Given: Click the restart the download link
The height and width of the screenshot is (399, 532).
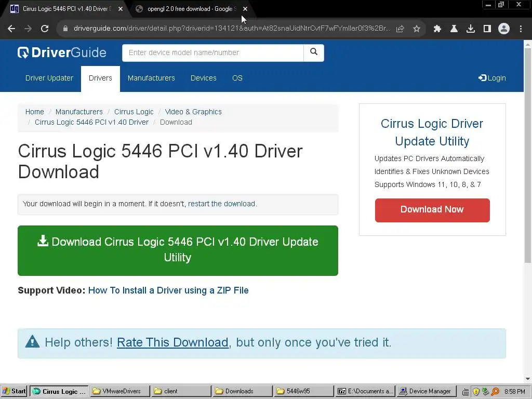Looking at the screenshot, I should coord(221,204).
